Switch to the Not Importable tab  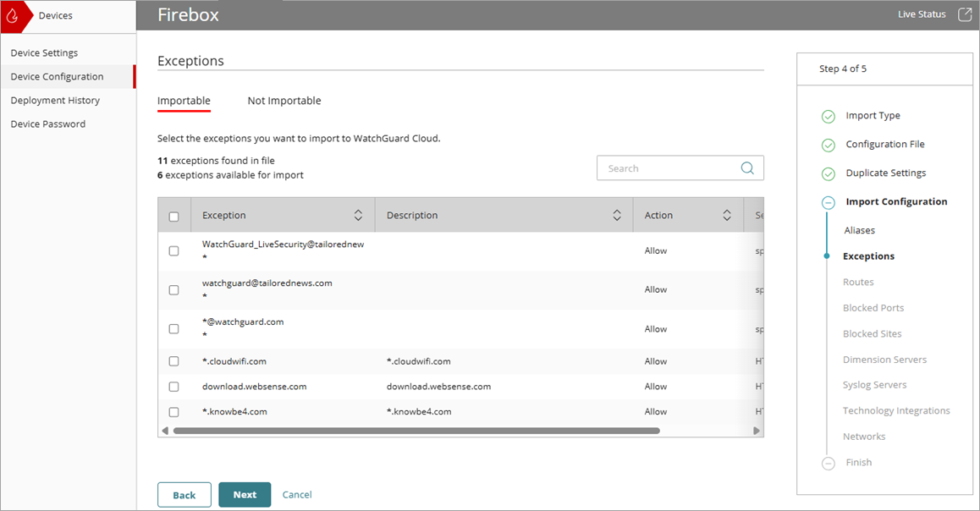pos(284,101)
